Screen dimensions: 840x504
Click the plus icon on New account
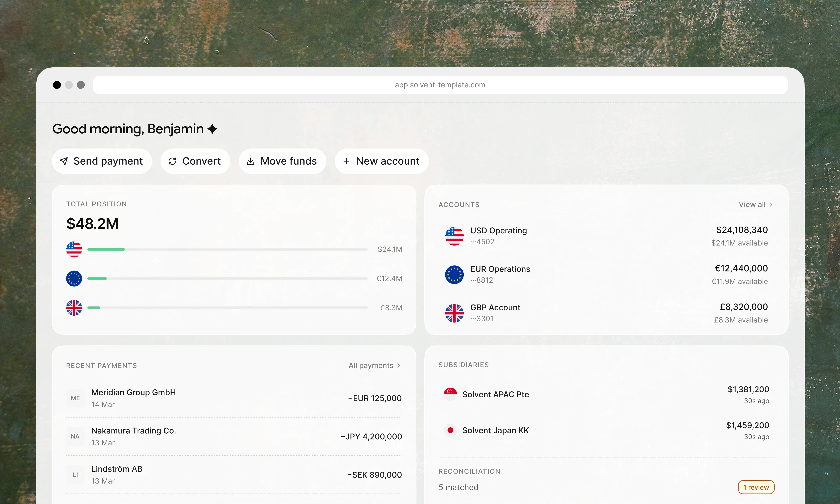coord(346,161)
